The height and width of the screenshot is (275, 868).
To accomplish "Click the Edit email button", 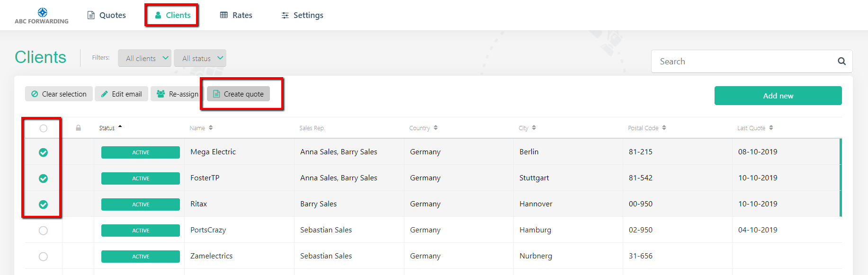I will tap(122, 94).
